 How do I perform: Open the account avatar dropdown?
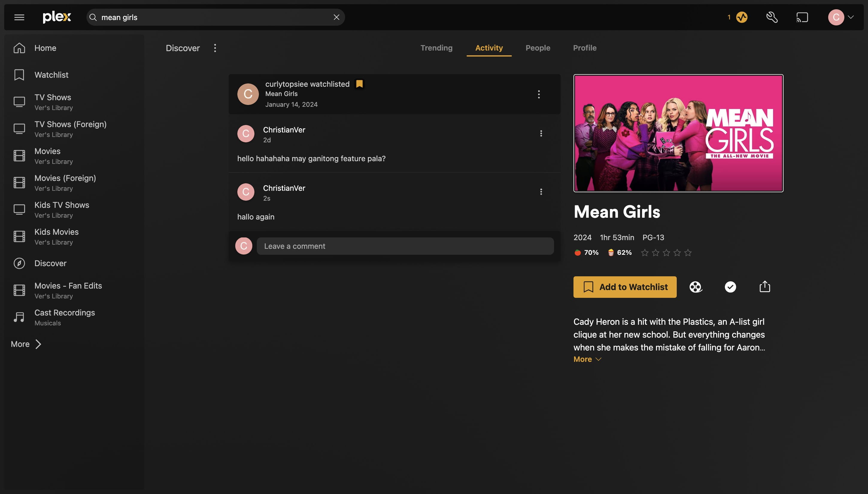pos(840,17)
